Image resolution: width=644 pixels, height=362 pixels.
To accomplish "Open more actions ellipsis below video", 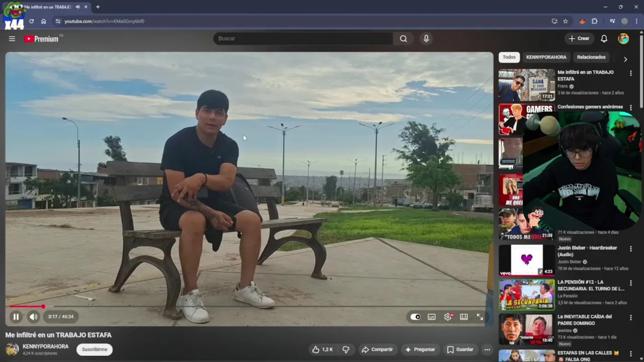I will click(487, 349).
